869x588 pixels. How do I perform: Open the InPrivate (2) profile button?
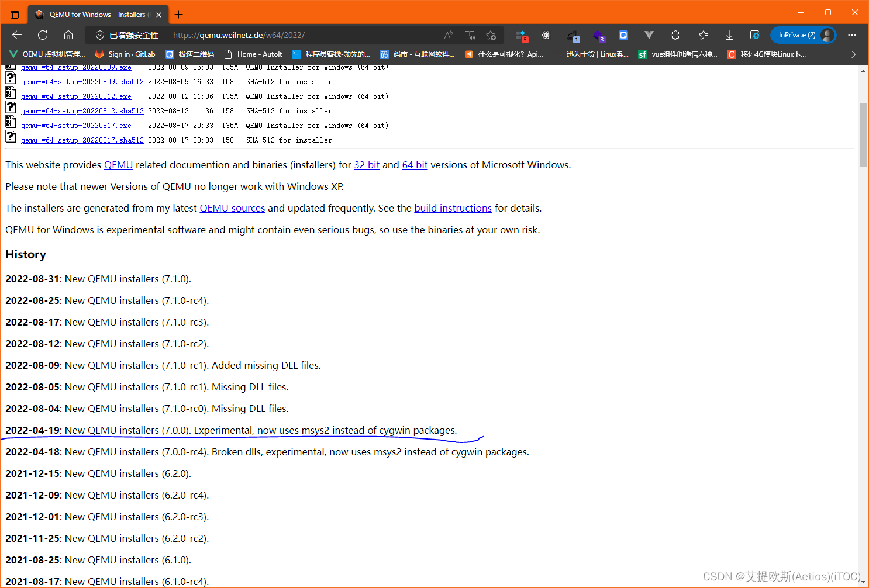tap(804, 35)
